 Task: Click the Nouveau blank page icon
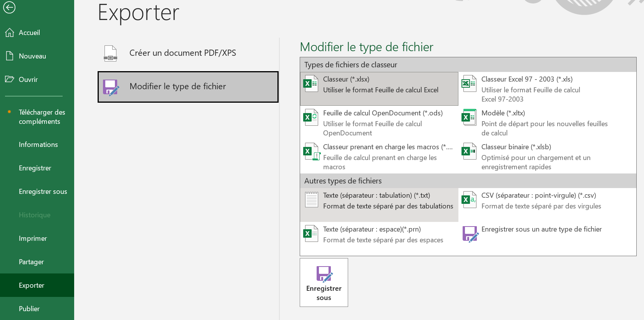click(x=10, y=56)
